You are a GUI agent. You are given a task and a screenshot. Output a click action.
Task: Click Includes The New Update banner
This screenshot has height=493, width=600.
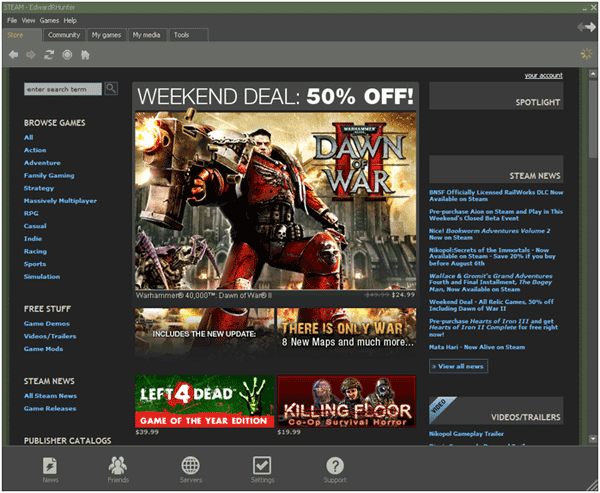click(205, 333)
